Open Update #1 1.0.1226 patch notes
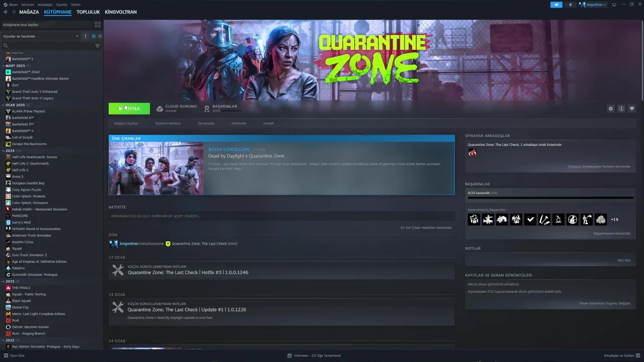644x362 pixels. click(282, 311)
